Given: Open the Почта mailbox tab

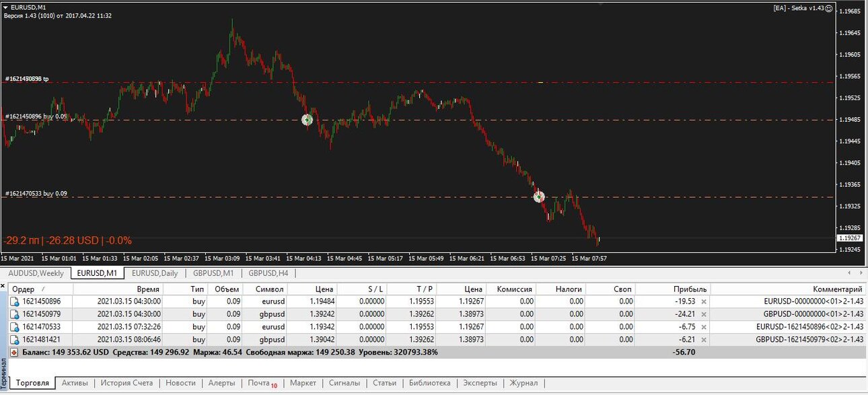Looking at the screenshot, I should pyautogui.click(x=262, y=383).
